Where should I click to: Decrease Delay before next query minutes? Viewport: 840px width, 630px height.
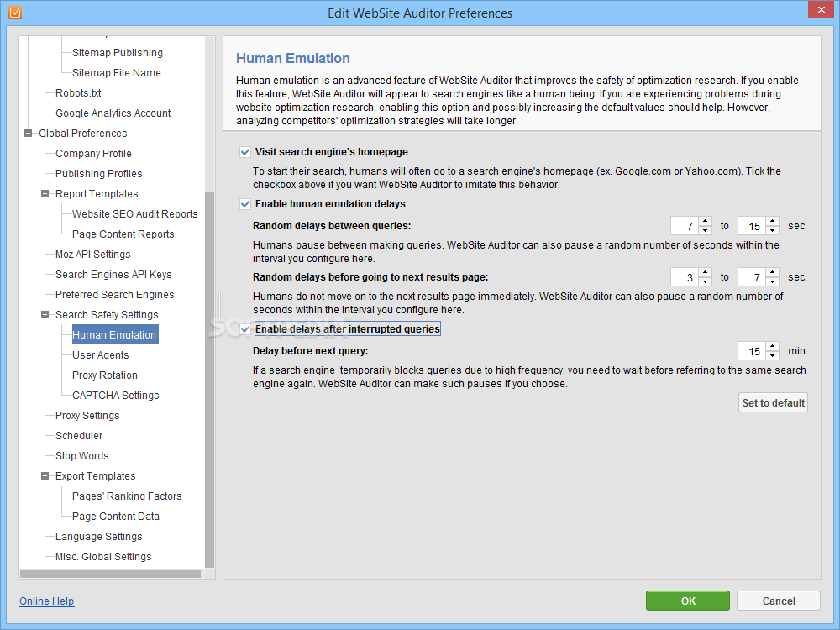[773, 355]
